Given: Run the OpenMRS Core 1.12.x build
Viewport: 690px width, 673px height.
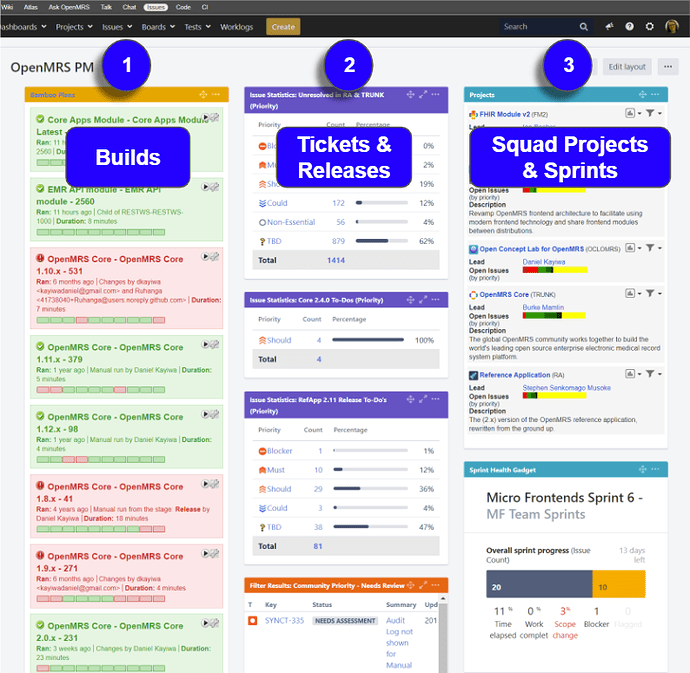Looking at the screenshot, I should (206, 414).
